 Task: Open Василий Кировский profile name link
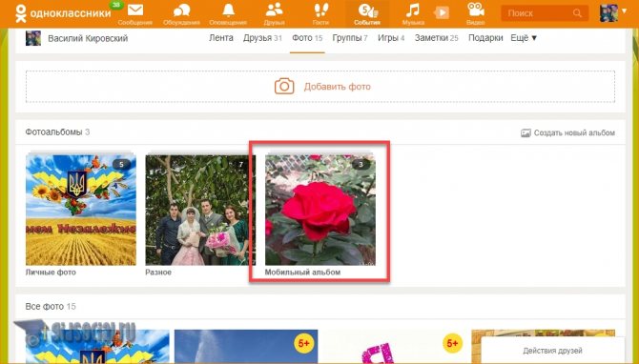tap(88, 38)
